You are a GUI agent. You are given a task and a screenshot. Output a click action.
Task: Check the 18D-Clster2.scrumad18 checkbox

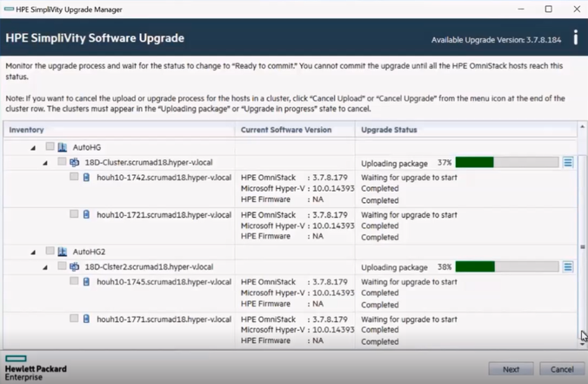tap(62, 266)
